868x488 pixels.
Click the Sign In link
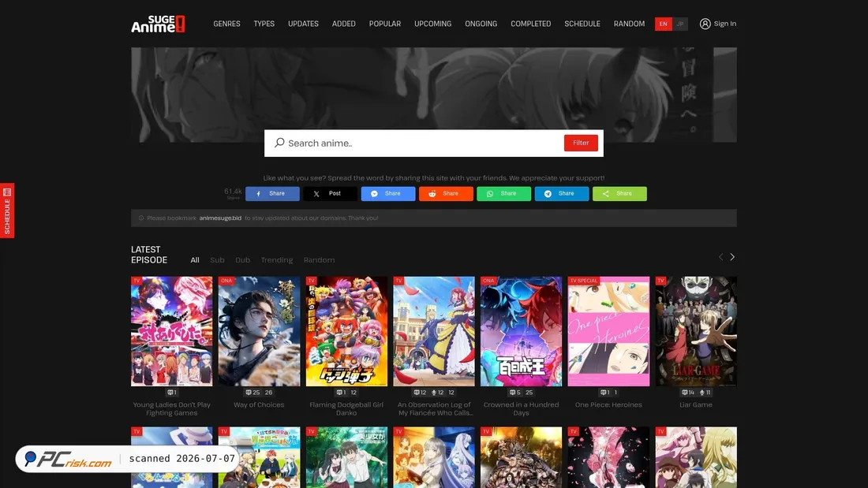[x=724, y=24]
